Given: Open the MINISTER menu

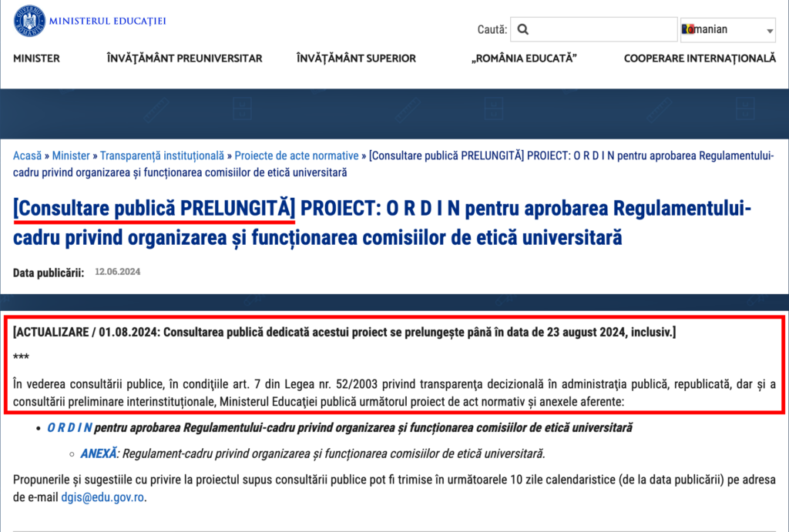Looking at the screenshot, I should point(36,59).
